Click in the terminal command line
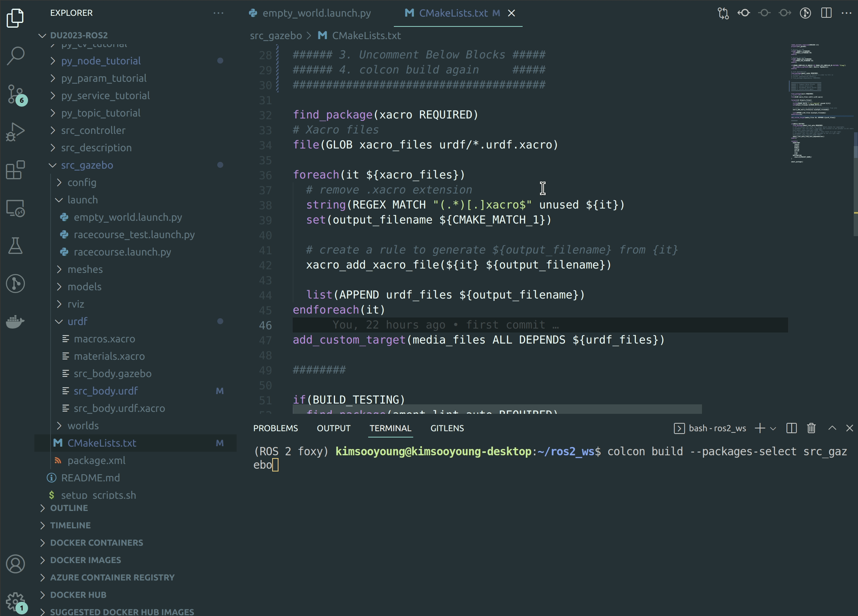Viewport: 858px width, 616px height. tap(550, 458)
